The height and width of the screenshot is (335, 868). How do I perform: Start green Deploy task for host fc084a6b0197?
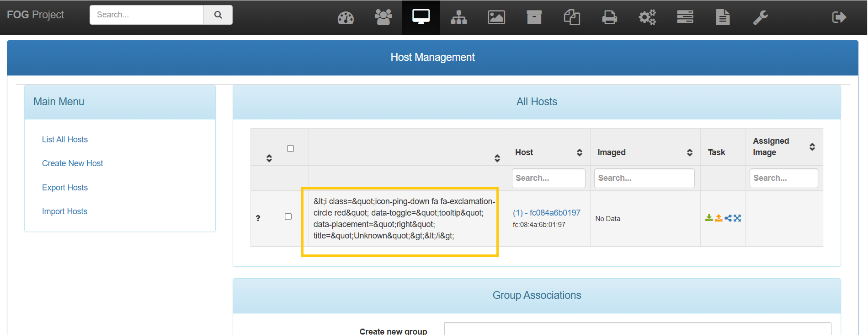(709, 218)
